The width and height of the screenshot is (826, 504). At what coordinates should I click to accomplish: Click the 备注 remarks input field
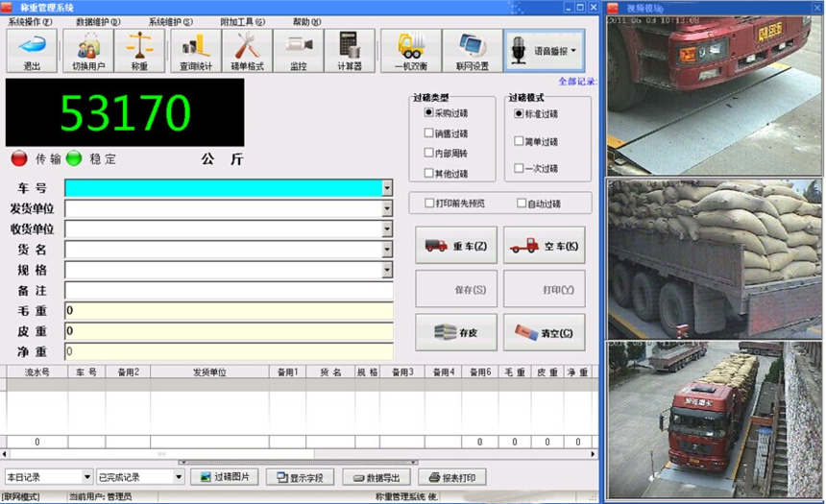point(229,290)
